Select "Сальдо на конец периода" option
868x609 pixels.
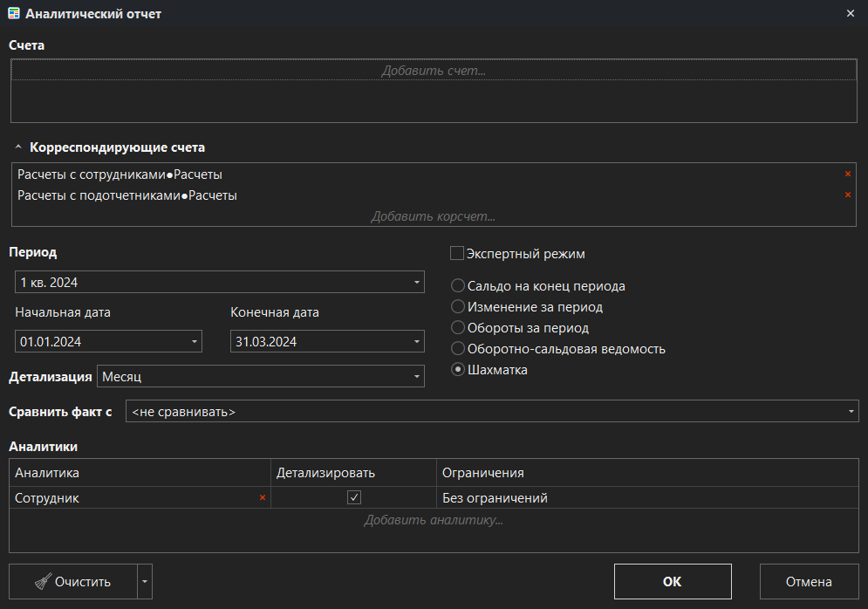[x=457, y=285]
